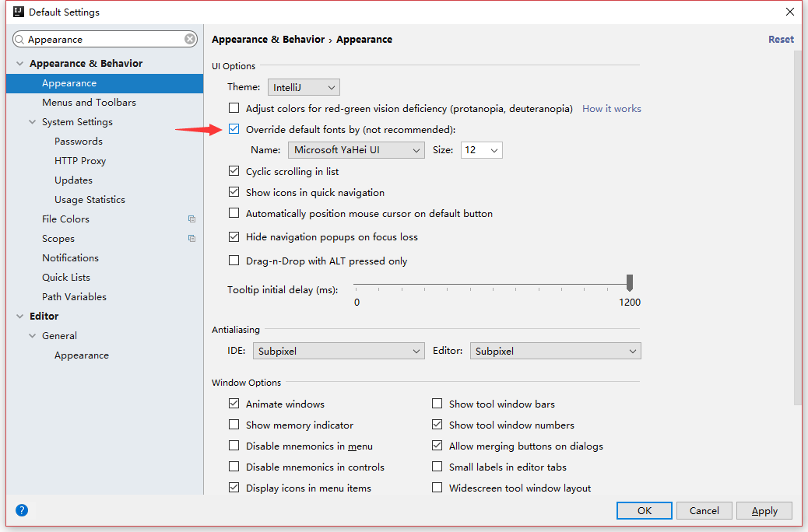Viewport: 808px width, 532px height.
Task: Click the search magnifier icon
Action: 20,40
